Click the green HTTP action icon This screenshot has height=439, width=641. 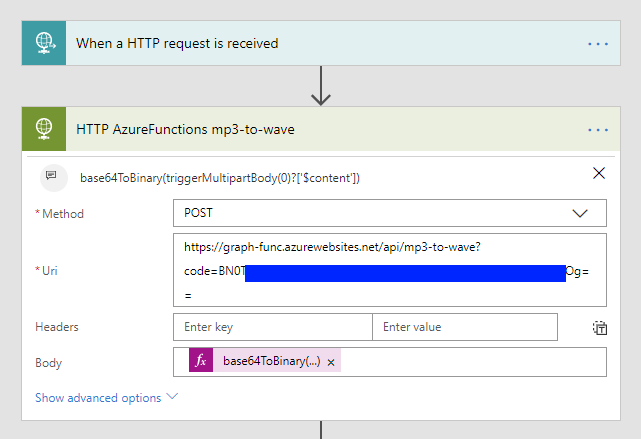pos(43,129)
